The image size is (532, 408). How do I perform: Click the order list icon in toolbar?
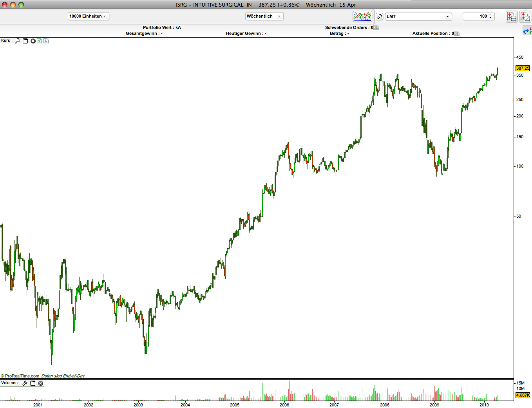pos(512,16)
